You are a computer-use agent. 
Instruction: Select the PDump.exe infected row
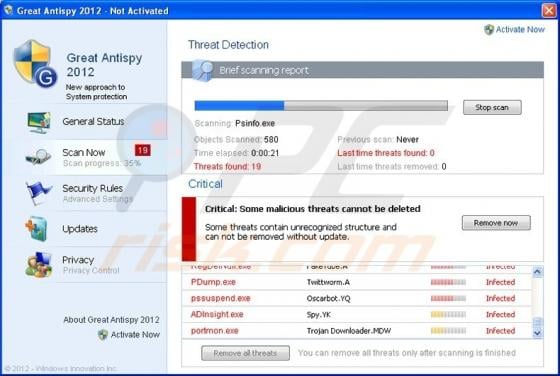[x=356, y=282]
